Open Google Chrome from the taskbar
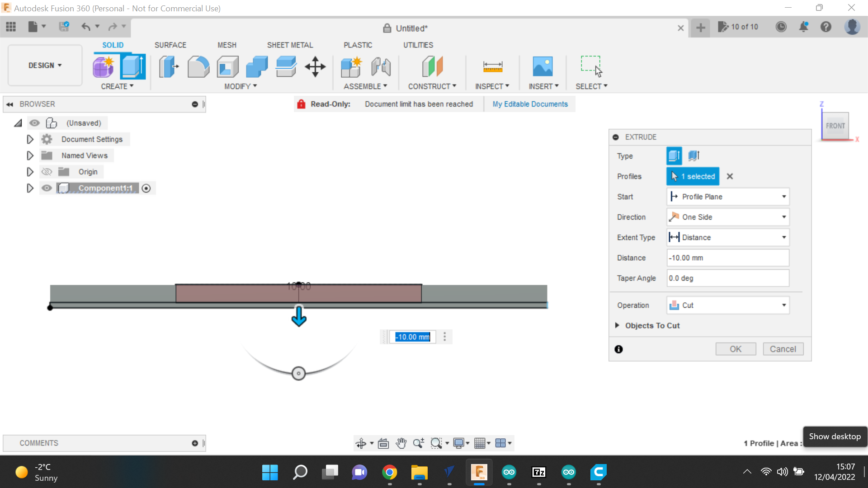Screen dimensions: 868x488 point(389,473)
